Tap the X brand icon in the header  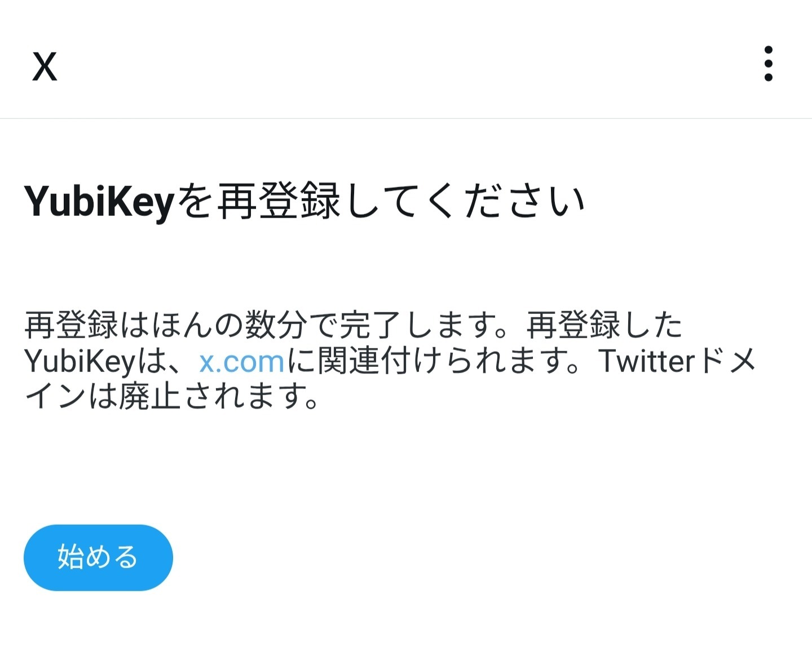(x=45, y=66)
